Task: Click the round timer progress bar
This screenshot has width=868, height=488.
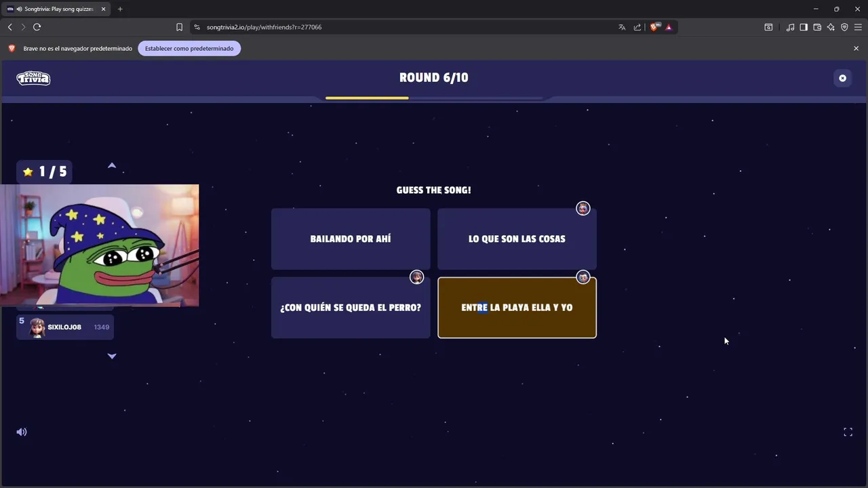Action: point(434,98)
